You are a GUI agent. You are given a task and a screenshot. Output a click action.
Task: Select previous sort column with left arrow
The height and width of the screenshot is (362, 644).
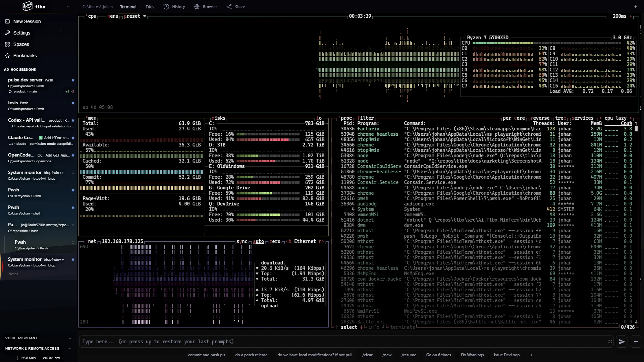click(x=600, y=118)
